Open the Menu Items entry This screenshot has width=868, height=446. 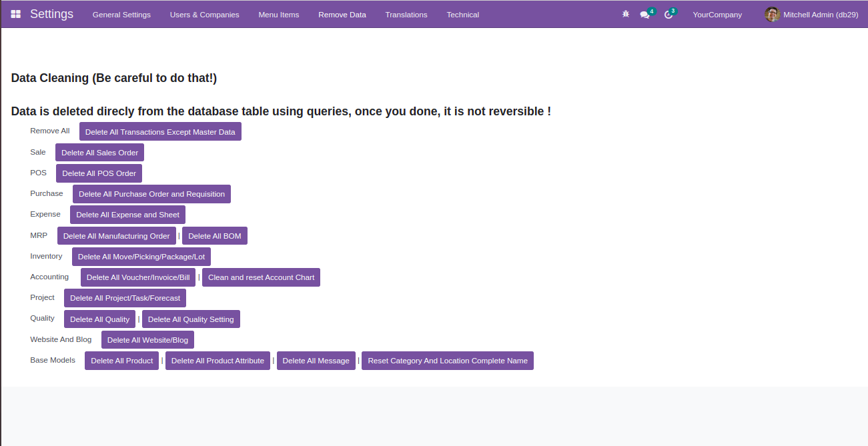click(x=278, y=15)
